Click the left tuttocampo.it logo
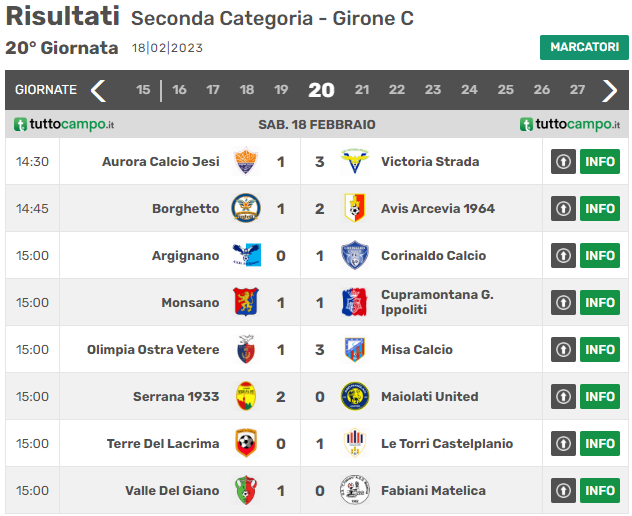Viewport: 632px width, 516px height. 64,124
